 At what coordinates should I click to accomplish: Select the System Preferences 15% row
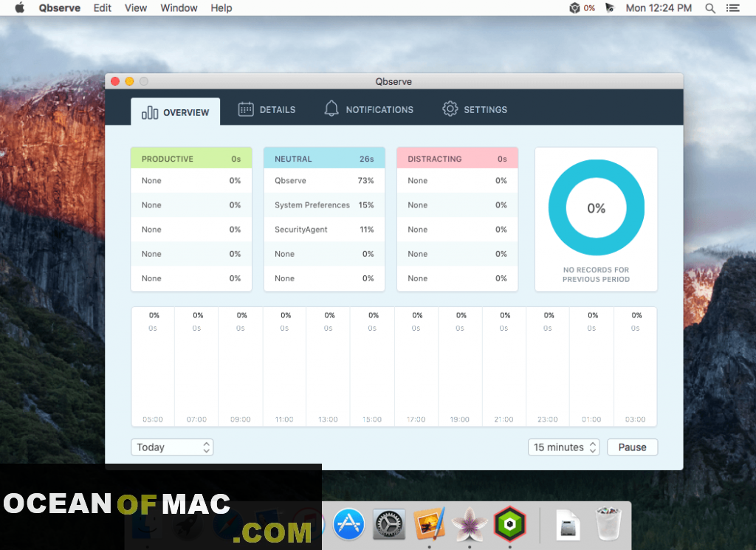pos(325,204)
